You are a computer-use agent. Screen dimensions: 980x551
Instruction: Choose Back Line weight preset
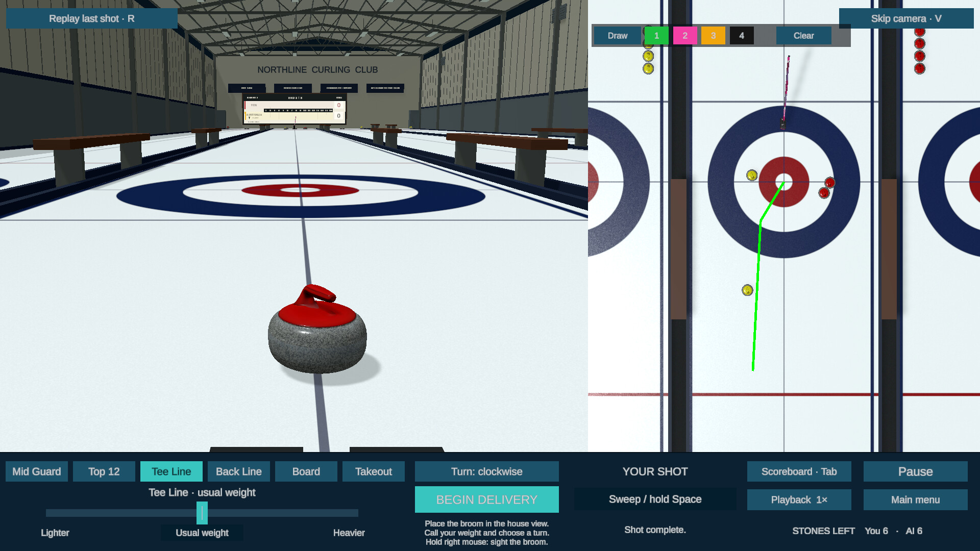[x=239, y=471]
